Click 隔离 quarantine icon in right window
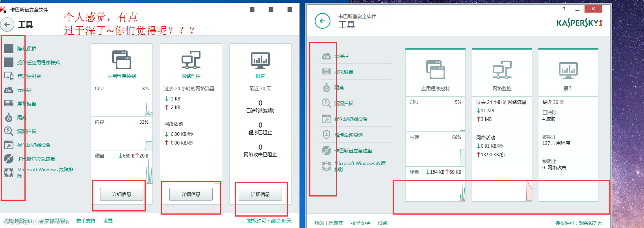The width and height of the screenshot is (644, 228). pos(327,87)
